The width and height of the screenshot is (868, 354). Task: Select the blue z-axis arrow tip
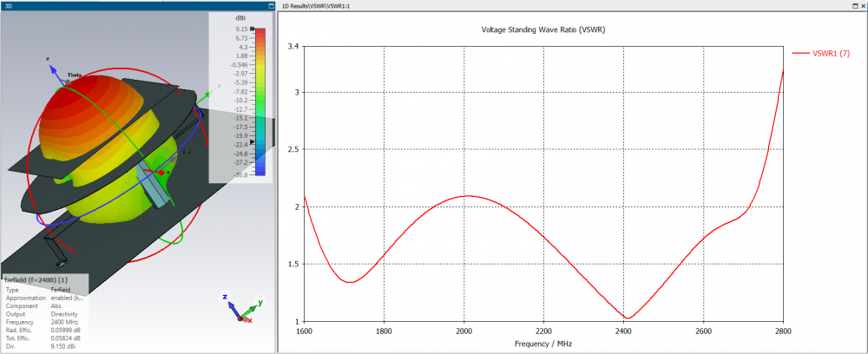point(53,68)
